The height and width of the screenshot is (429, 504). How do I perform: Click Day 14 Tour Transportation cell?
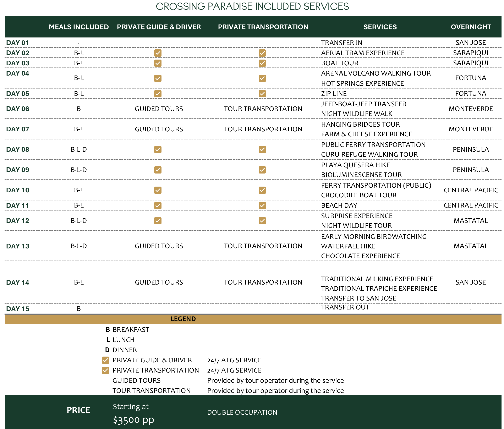click(263, 282)
